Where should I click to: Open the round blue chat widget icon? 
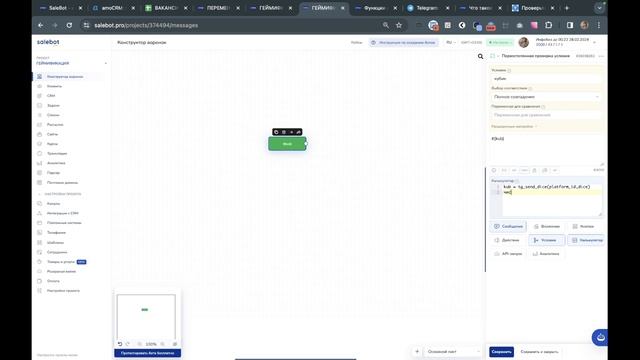coord(600,338)
